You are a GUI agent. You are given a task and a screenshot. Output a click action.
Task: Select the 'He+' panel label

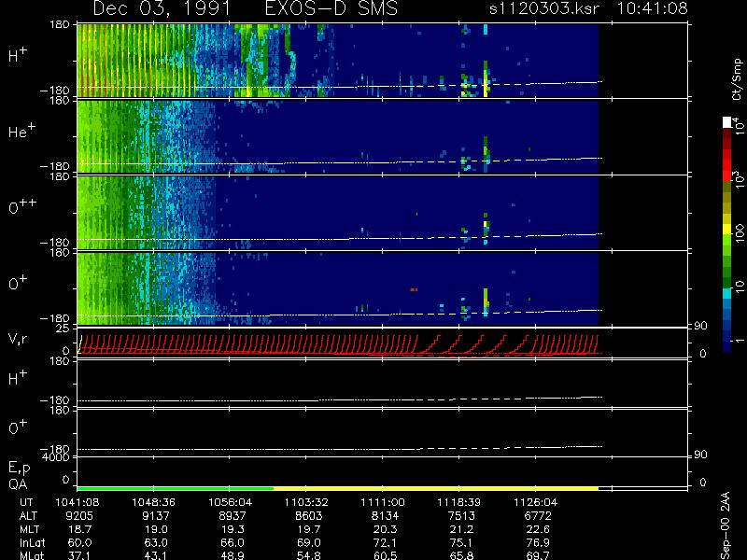coord(21,131)
